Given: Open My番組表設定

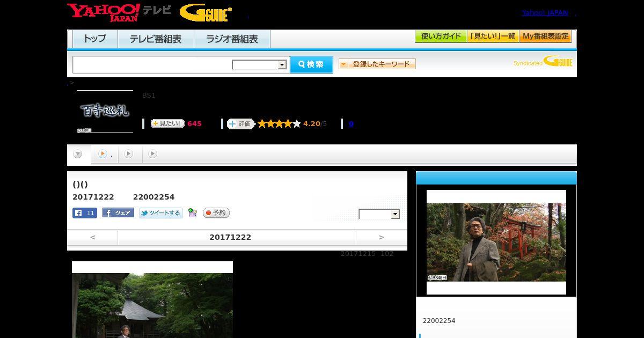Looking at the screenshot, I should 545,36.
